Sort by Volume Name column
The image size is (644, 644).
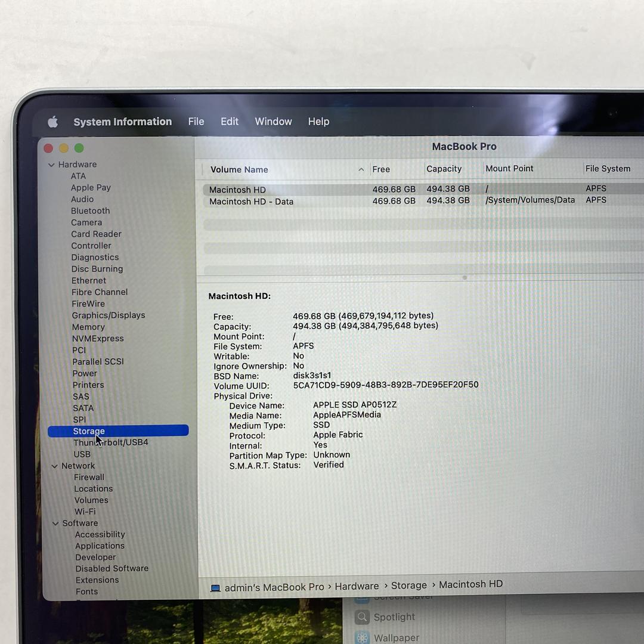[x=239, y=169]
